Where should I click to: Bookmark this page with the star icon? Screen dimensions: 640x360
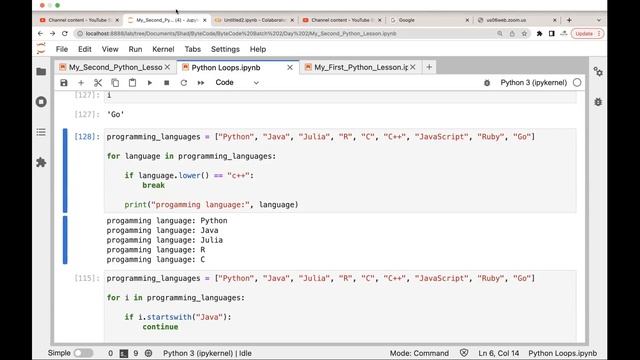click(x=524, y=33)
